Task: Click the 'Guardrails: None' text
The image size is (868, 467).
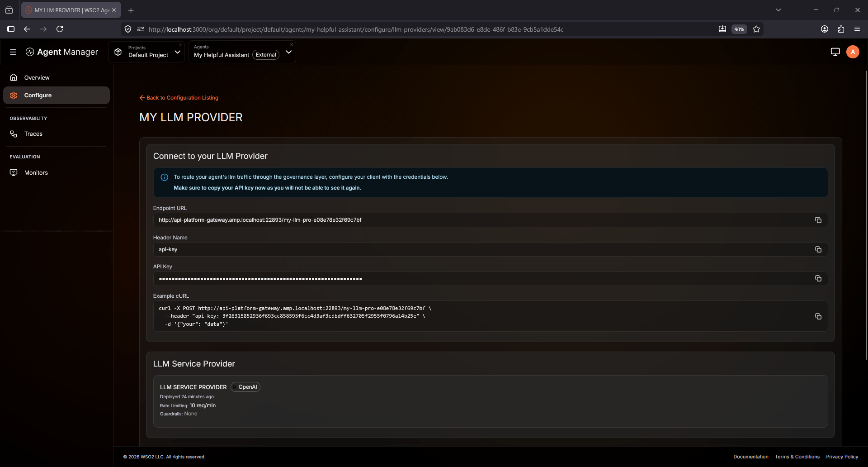Action: [x=179, y=414]
